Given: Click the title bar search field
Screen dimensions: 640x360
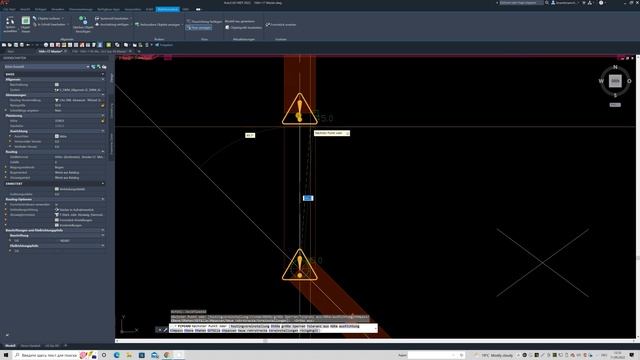Looking at the screenshot, I should click(521, 3).
